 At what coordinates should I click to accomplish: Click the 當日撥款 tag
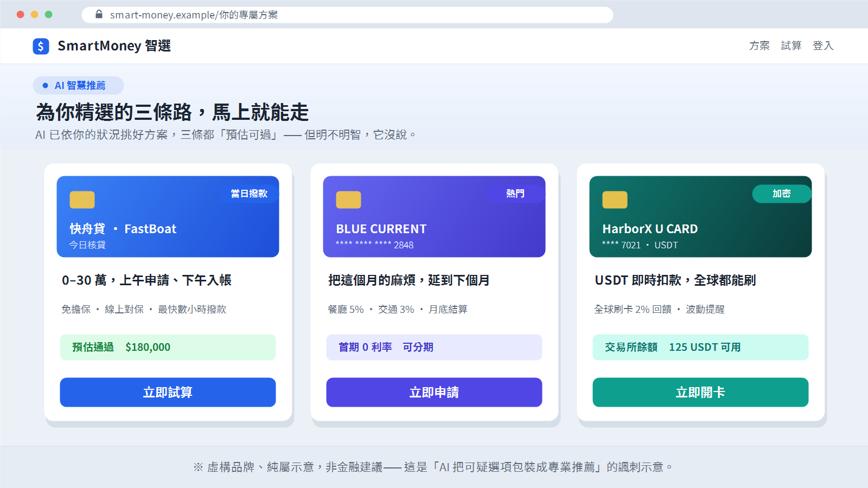click(x=249, y=194)
